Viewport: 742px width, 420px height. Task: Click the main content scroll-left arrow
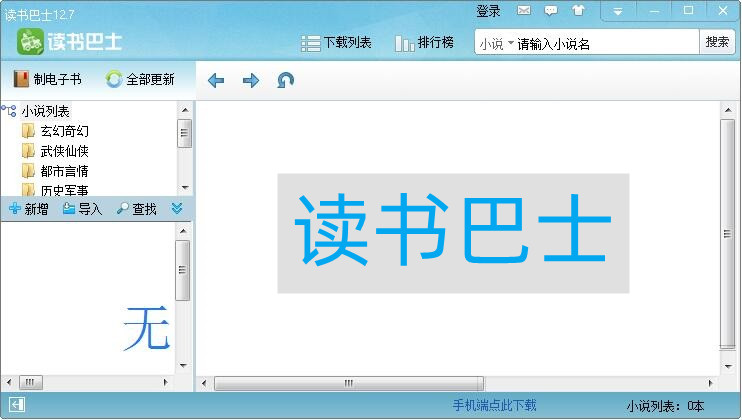[x=204, y=383]
